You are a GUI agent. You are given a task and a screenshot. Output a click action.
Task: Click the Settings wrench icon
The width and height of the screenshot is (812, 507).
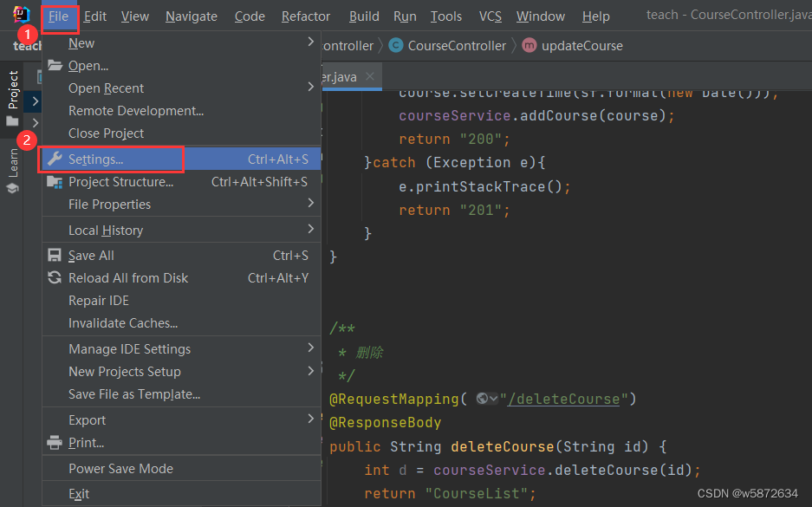click(55, 159)
